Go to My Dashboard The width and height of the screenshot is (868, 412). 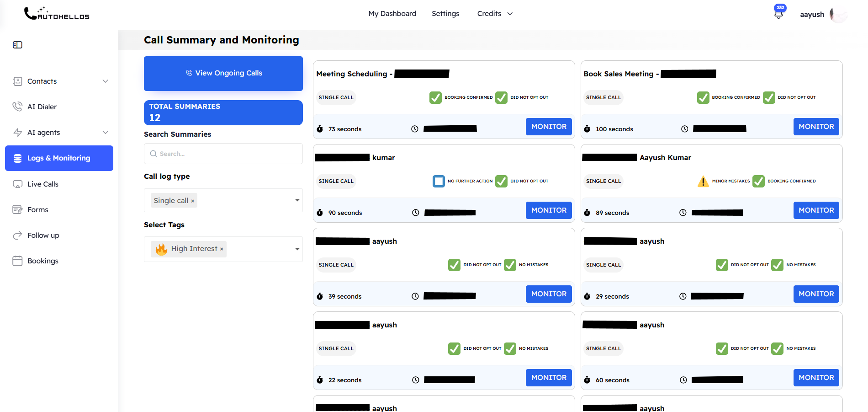pos(392,14)
